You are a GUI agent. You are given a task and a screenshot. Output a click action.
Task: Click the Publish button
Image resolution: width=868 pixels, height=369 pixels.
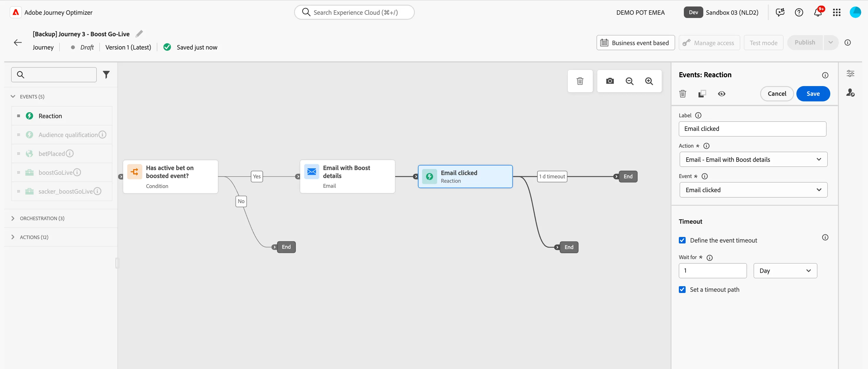pos(805,42)
